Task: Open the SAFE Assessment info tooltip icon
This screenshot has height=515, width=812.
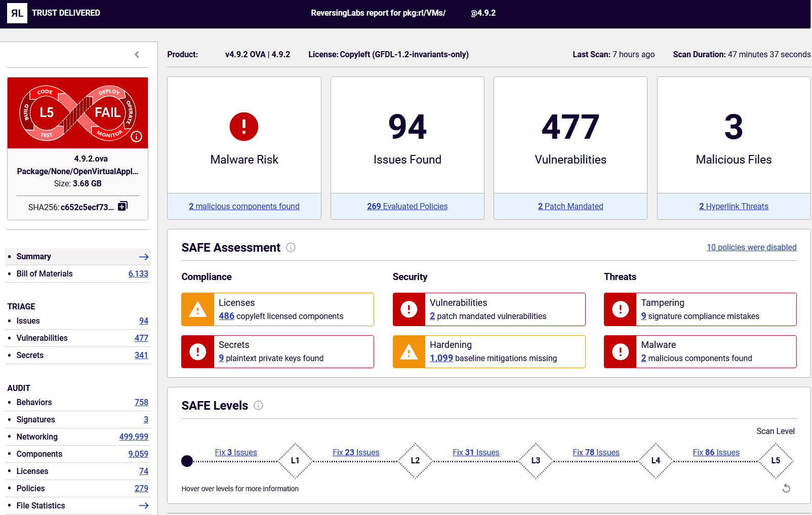Action: (x=291, y=248)
